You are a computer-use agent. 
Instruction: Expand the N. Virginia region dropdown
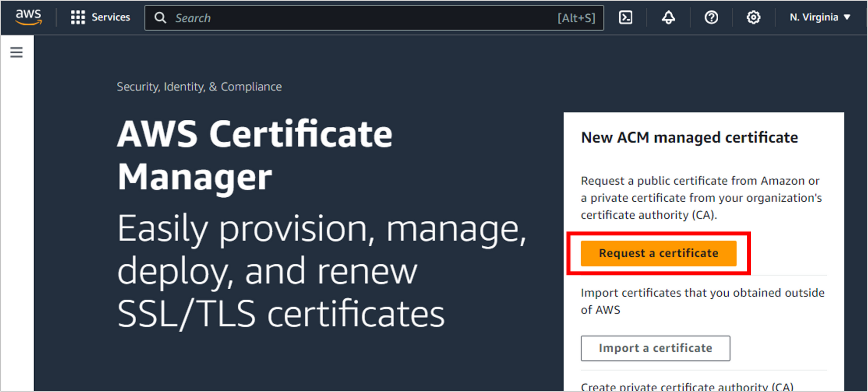(820, 17)
